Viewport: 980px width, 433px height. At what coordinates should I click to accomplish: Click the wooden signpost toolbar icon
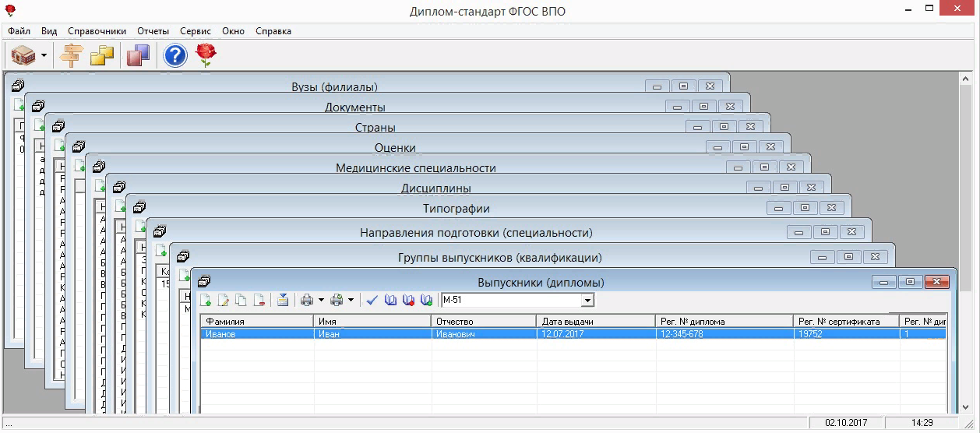(x=72, y=55)
